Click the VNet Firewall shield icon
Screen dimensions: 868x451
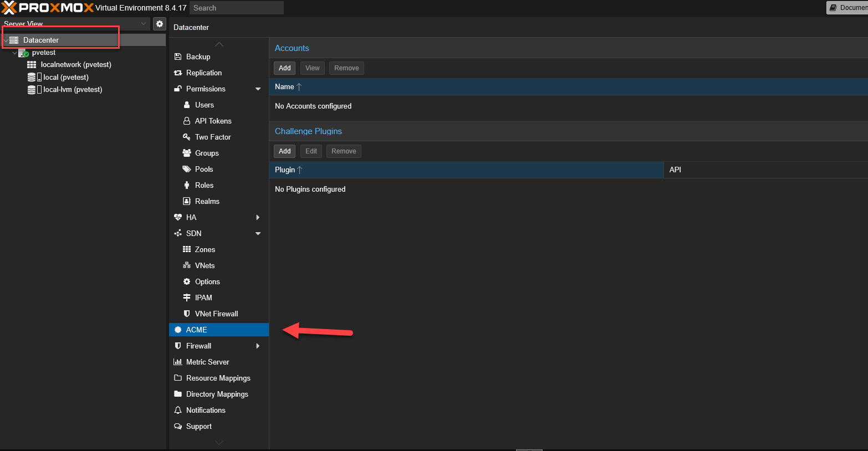[187, 314]
